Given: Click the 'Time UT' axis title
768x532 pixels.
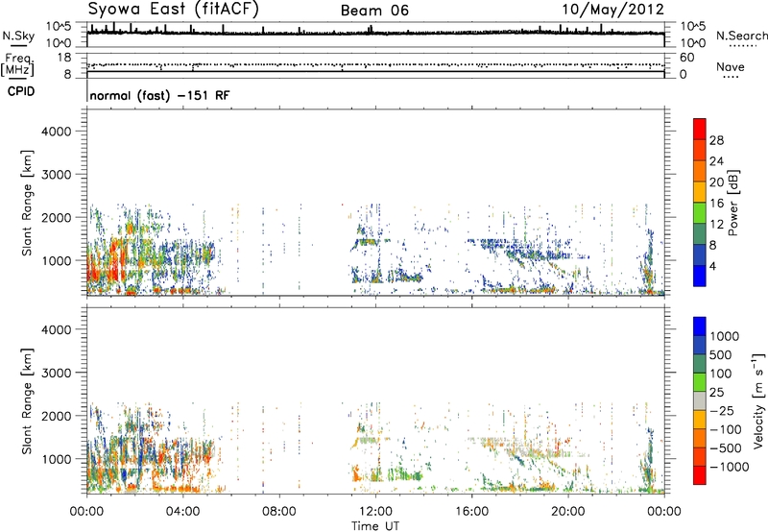Looking at the screenshot, I should coord(375,526).
